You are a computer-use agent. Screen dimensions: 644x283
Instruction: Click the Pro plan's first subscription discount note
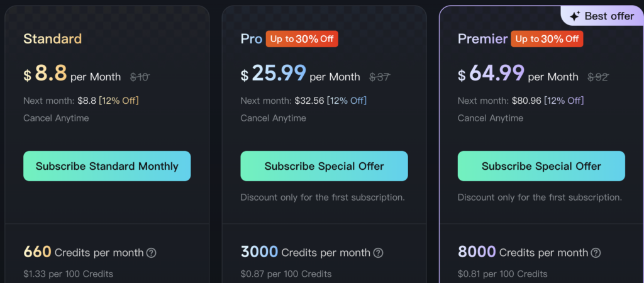(322, 197)
